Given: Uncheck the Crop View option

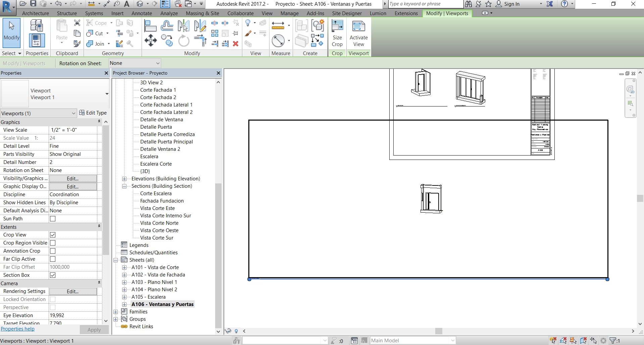Looking at the screenshot, I should click(52, 235).
